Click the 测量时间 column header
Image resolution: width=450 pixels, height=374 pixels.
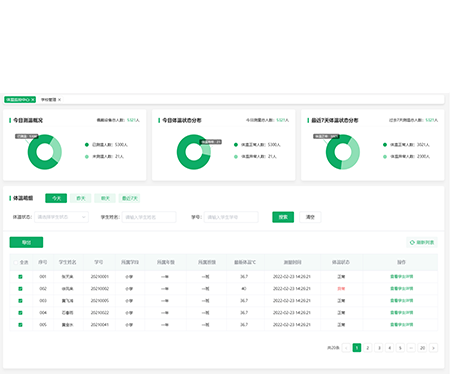292,262
